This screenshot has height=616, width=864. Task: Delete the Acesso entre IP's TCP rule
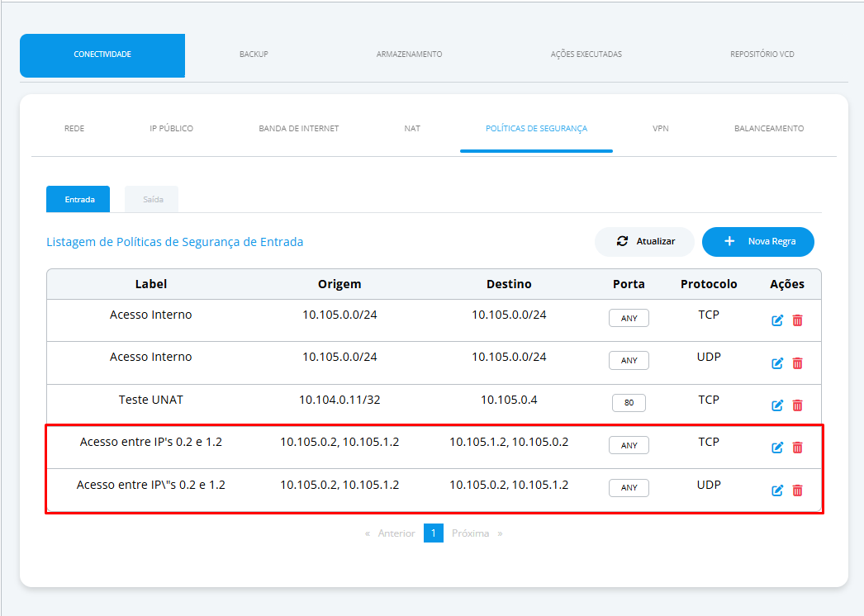pyautogui.click(x=797, y=448)
